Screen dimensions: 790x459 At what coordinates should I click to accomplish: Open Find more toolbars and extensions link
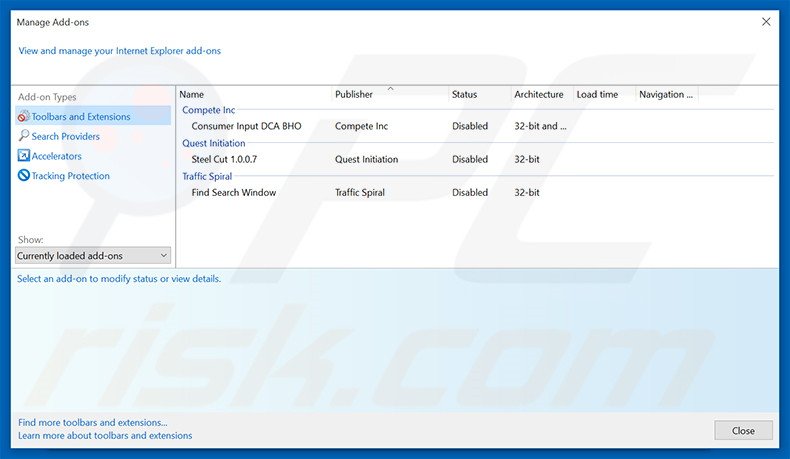pos(93,422)
